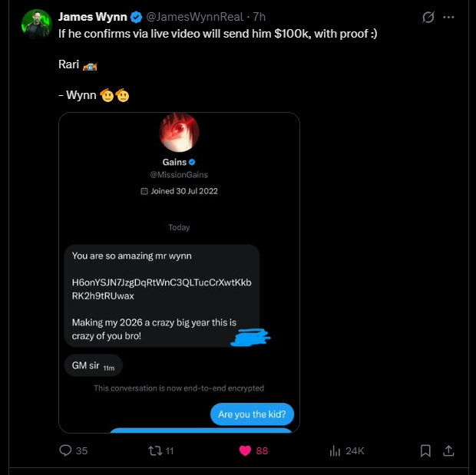Image resolution: width=476 pixels, height=475 pixels.
Task: Open the Gains red avatar image
Action: pos(179,133)
